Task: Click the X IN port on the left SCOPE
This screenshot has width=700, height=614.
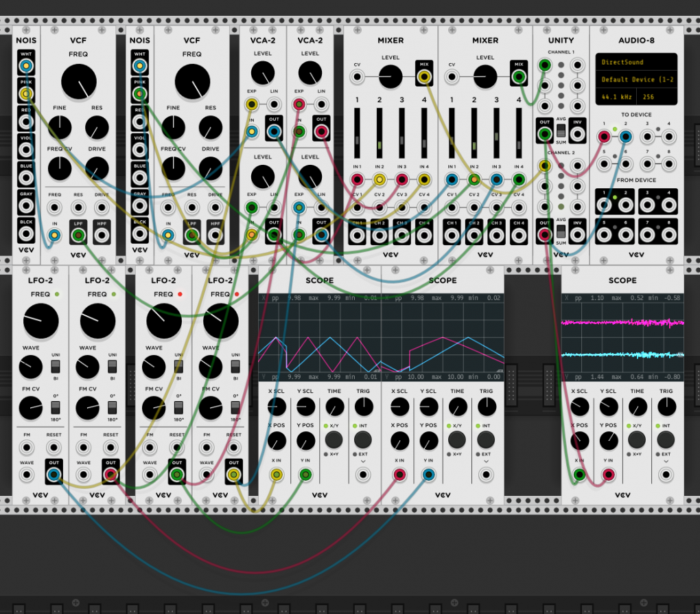Action: pyautogui.click(x=277, y=474)
